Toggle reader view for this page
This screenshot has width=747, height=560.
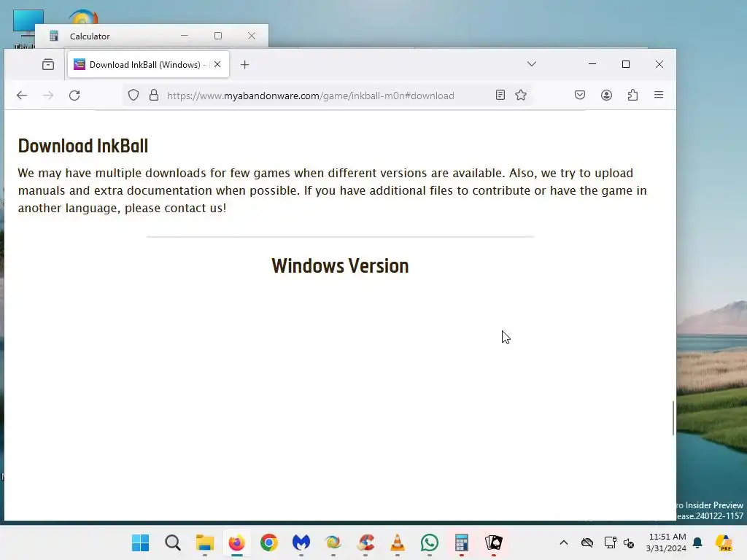(x=500, y=96)
